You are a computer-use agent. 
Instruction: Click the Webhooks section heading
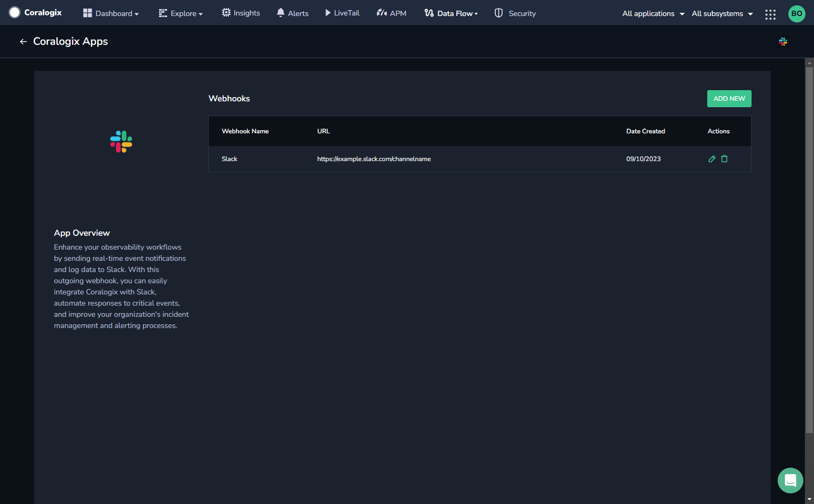[229, 99]
